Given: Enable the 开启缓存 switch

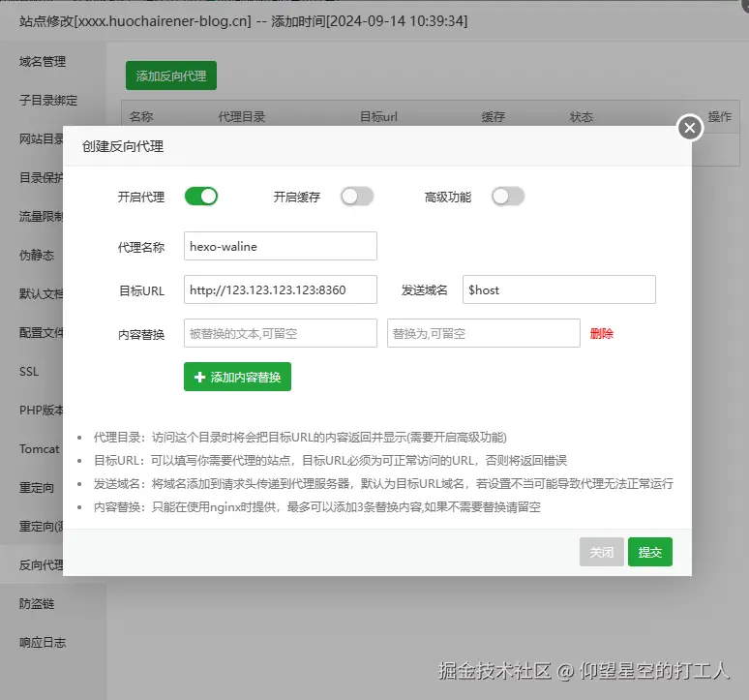Looking at the screenshot, I should click(x=357, y=197).
